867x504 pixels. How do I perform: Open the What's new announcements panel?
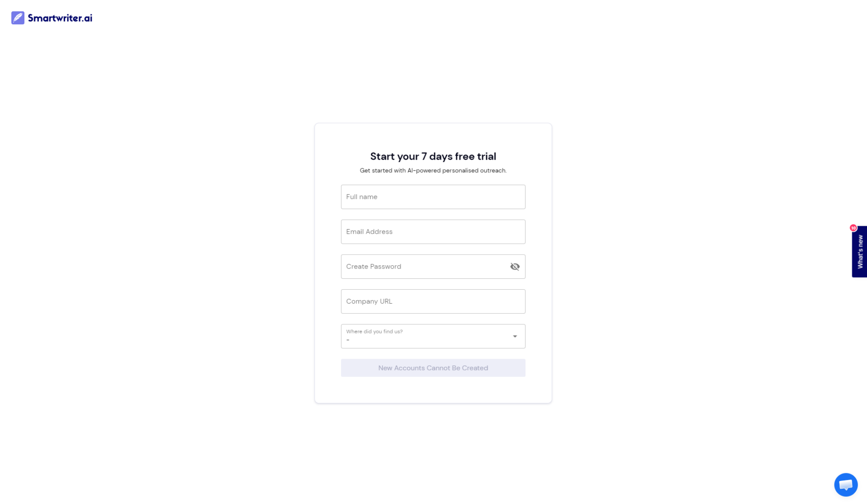click(x=859, y=251)
